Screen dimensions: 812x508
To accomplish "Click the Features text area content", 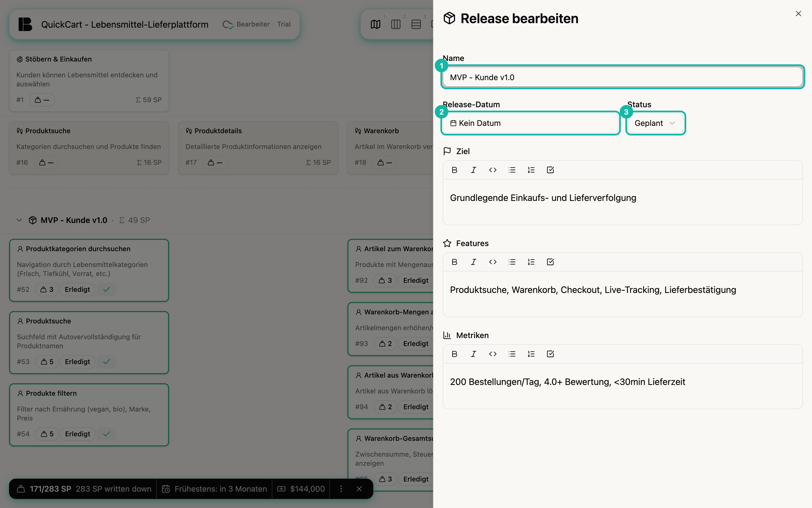I will pos(623,294).
